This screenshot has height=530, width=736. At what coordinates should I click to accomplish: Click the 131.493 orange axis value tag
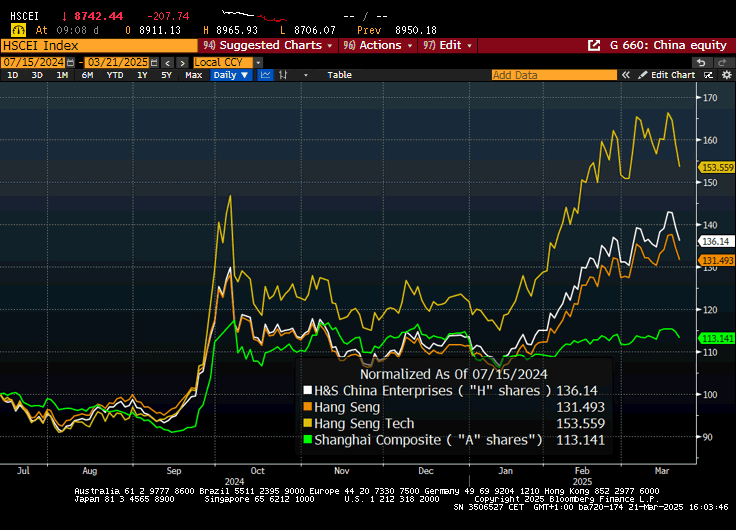coord(717,260)
